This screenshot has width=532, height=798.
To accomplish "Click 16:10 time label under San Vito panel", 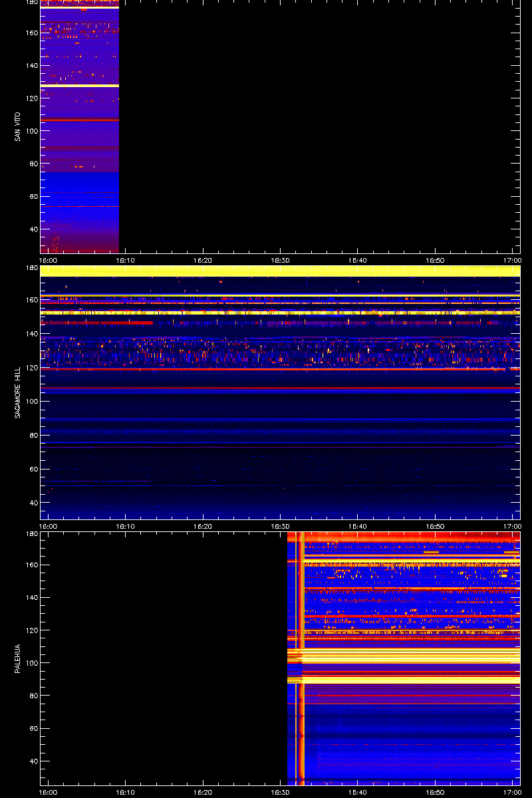I will [126, 261].
